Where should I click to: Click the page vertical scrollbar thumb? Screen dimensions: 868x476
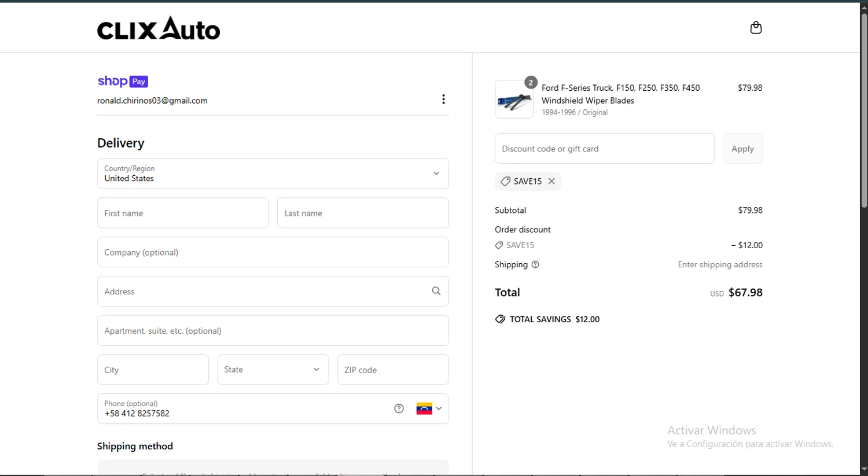(864, 110)
